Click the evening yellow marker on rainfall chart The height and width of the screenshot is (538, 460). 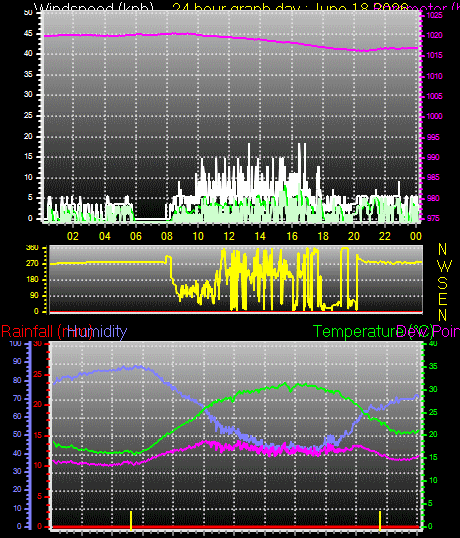[380, 520]
